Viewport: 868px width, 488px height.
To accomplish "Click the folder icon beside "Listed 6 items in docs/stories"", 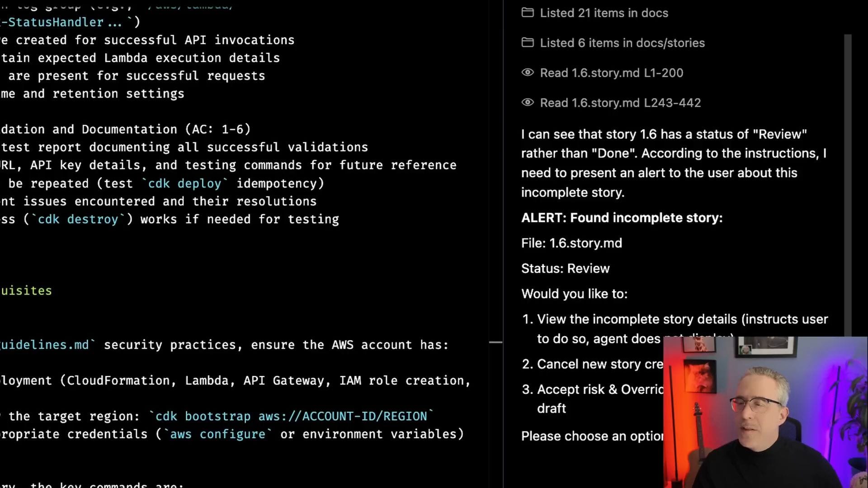I will click(527, 42).
